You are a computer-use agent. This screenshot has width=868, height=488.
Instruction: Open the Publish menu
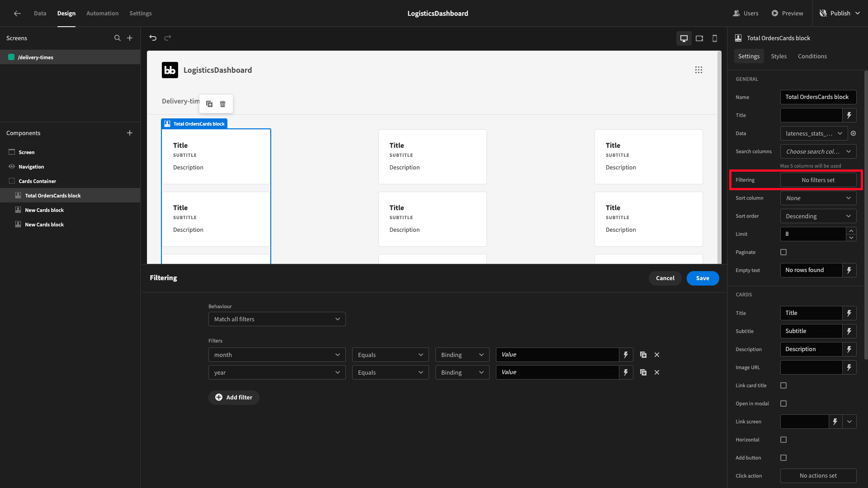(840, 14)
